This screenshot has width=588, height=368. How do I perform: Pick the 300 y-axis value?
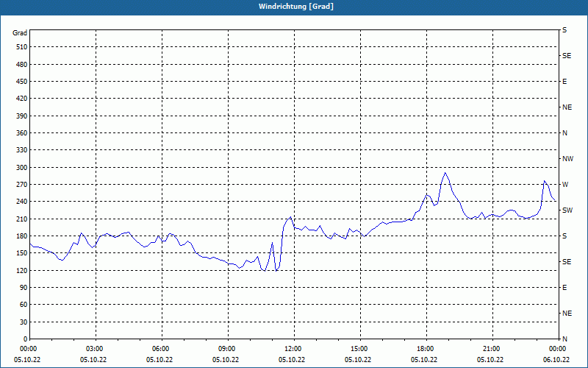[x=22, y=168]
